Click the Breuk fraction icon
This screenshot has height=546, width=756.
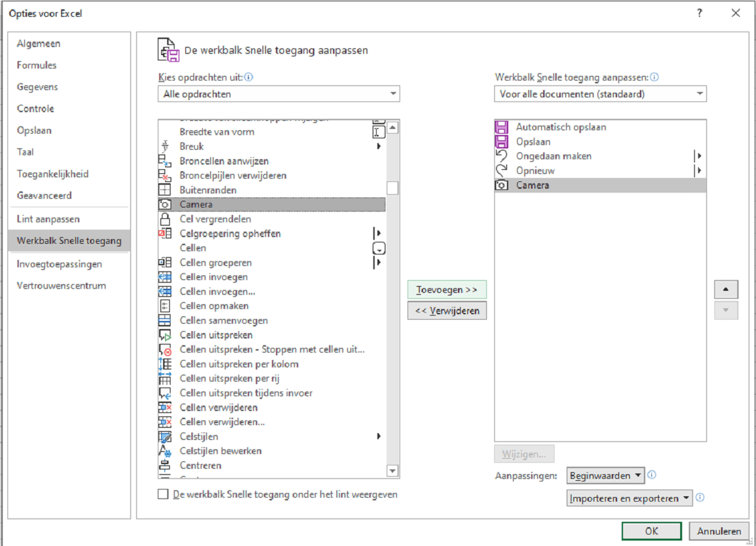(x=165, y=146)
